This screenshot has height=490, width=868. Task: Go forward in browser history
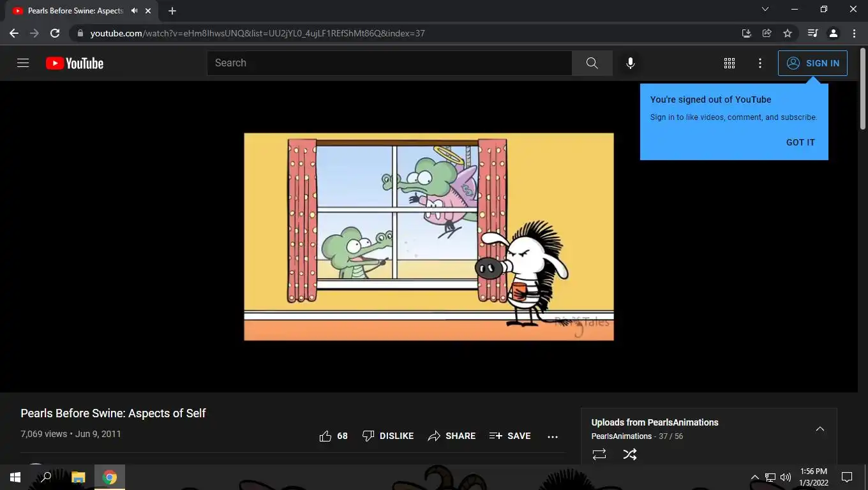(34, 33)
